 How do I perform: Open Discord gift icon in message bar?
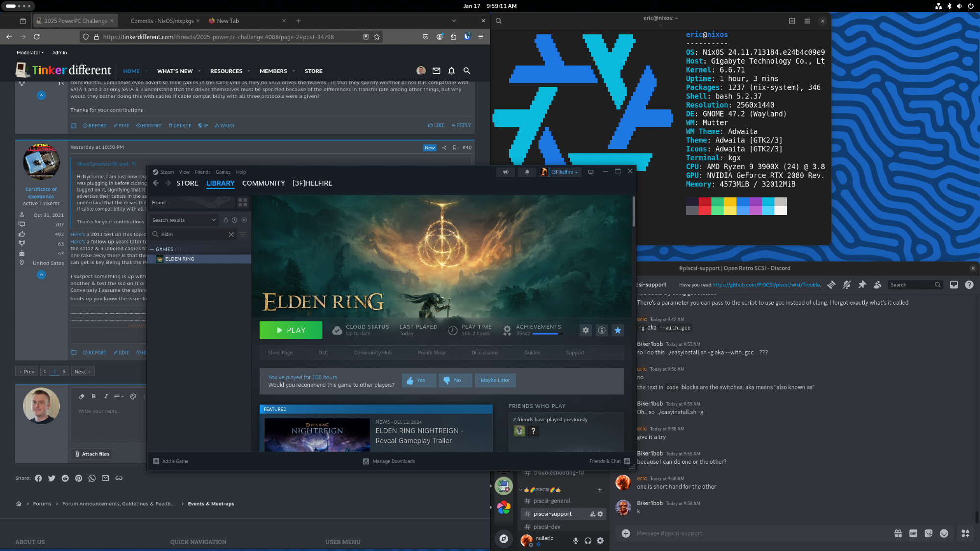(x=898, y=533)
